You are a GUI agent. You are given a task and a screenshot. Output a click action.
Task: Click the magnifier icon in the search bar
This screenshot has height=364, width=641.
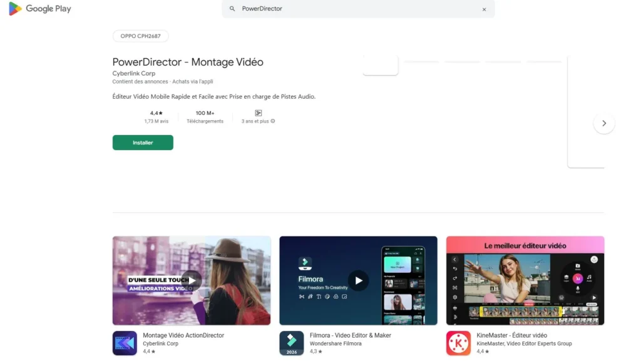[x=232, y=9]
